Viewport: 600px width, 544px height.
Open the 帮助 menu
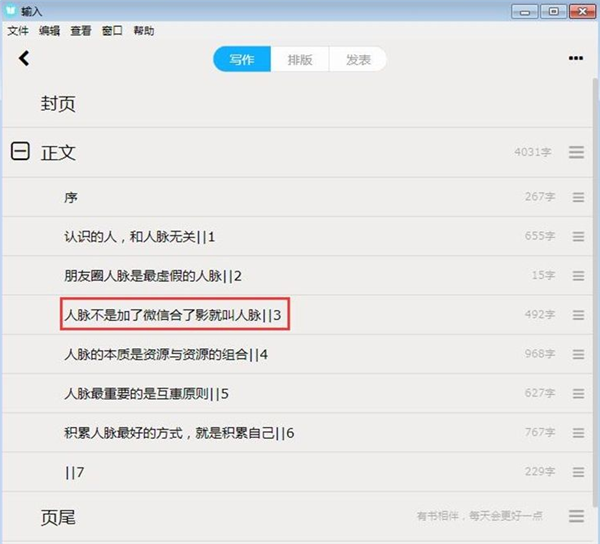point(143,31)
